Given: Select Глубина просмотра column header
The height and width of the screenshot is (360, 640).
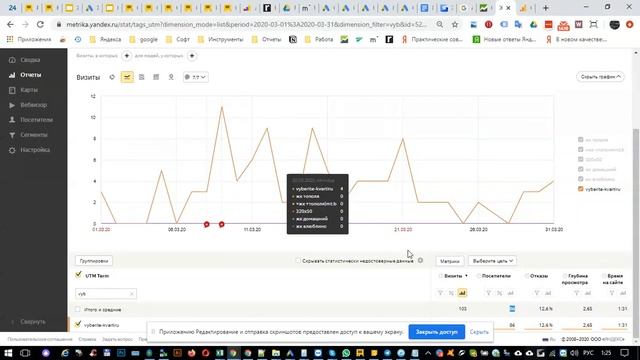Looking at the screenshot, I should [574, 279].
